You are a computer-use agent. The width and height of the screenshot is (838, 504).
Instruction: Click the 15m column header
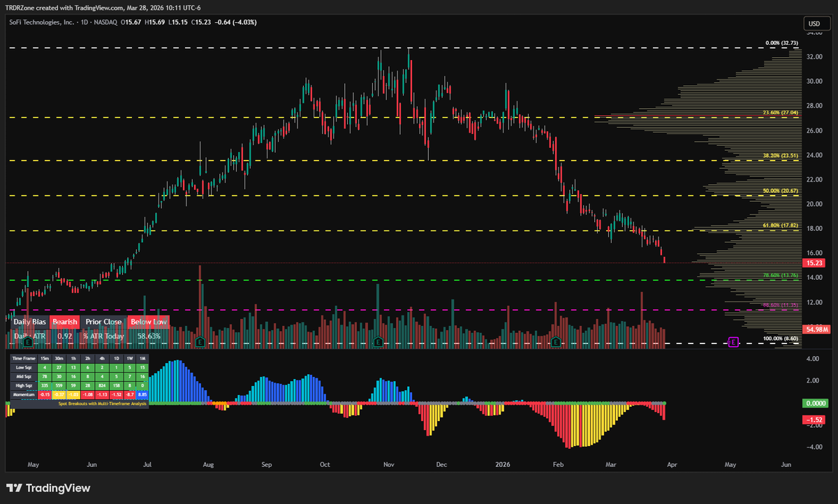pos(45,359)
